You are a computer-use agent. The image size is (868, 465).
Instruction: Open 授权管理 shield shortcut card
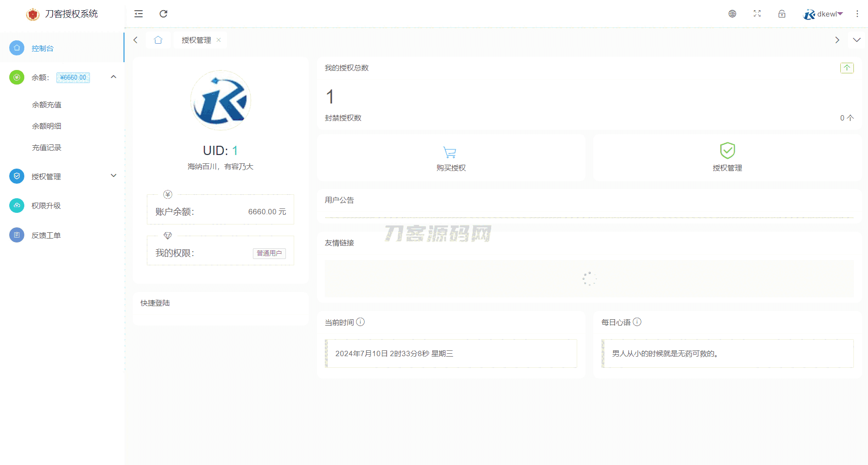(x=727, y=158)
